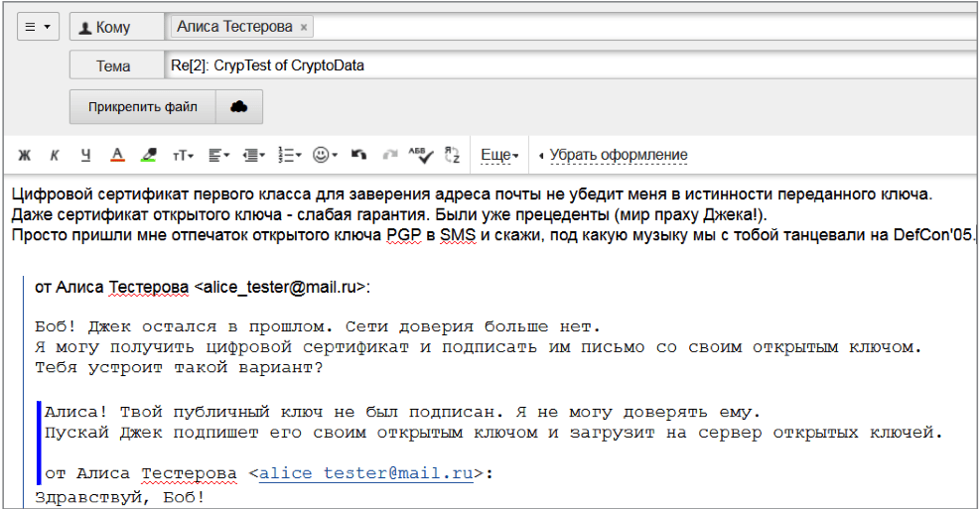Open Еще more options dropdown
This screenshot has width=980, height=509.
[x=499, y=155]
